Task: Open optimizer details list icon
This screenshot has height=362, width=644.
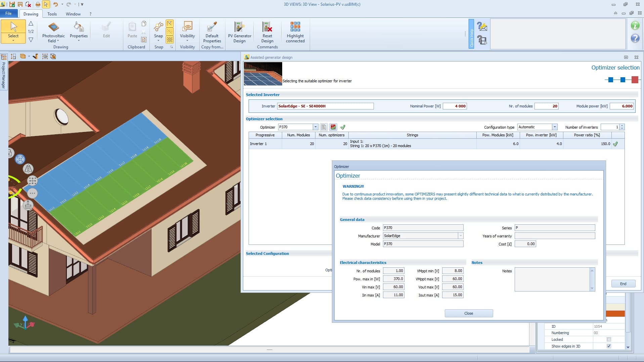Action: pyautogui.click(x=324, y=127)
